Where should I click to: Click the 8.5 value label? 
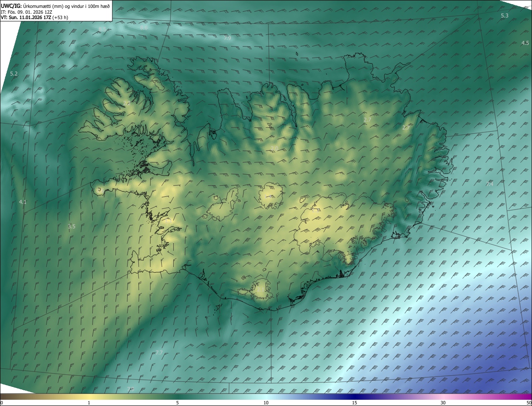103,29
